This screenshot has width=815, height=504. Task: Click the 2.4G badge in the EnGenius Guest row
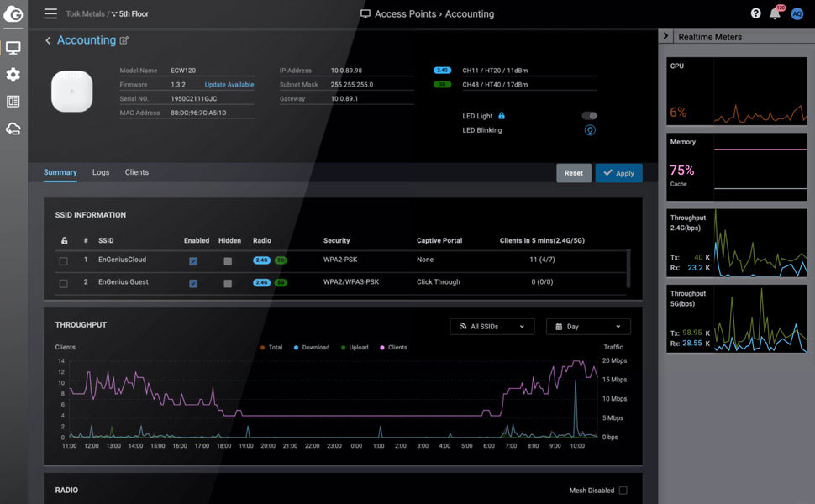click(262, 282)
